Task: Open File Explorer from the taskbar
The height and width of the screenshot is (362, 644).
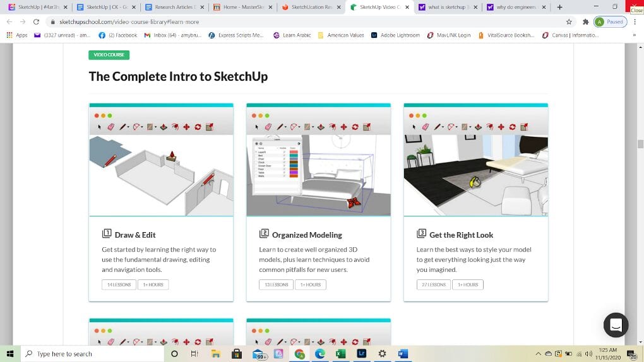Action: click(216, 354)
